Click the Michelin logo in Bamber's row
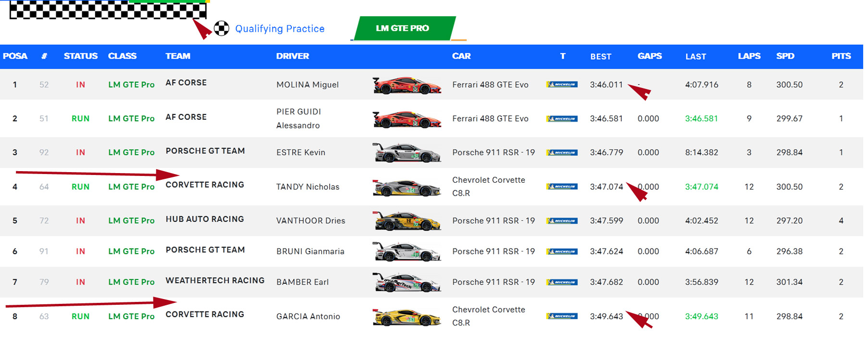The height and width of the screenshot is (337, 868). [561, 282]
